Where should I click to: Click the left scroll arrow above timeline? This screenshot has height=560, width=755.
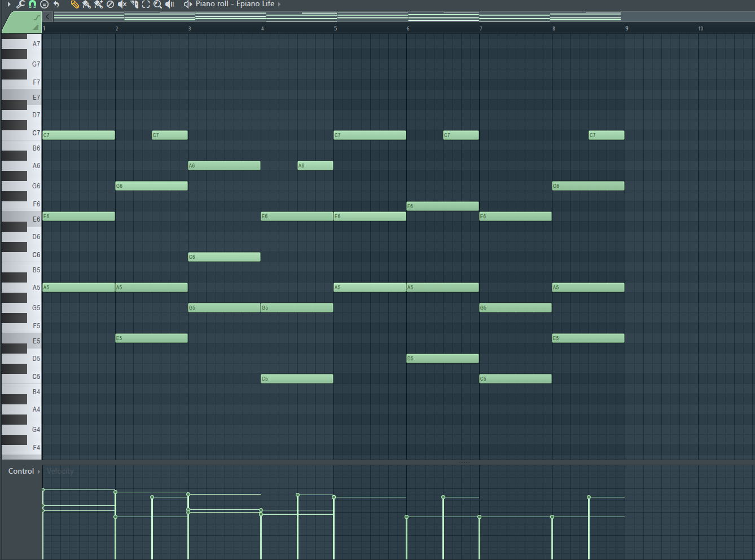tap(48, 16)
